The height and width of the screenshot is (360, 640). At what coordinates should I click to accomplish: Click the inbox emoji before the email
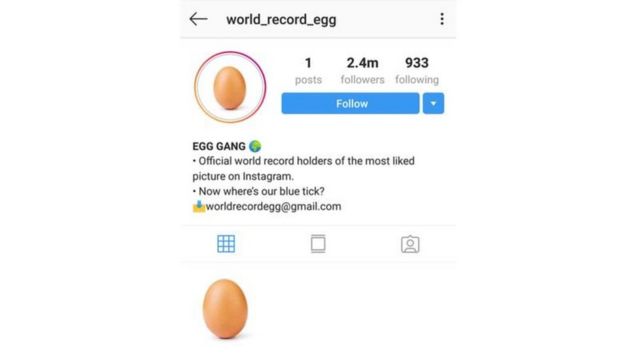tap(199, 207)
